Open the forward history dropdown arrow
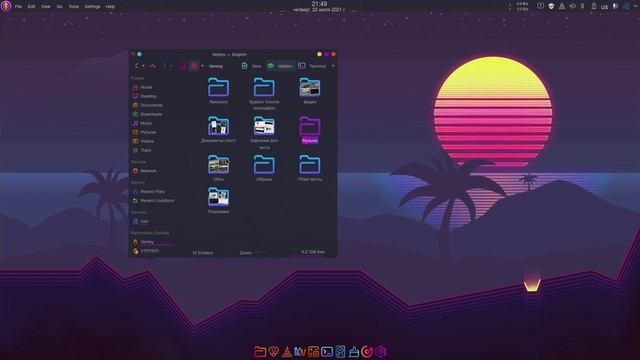The width and height of the screenshot is (640, 360). click(171, 66)
